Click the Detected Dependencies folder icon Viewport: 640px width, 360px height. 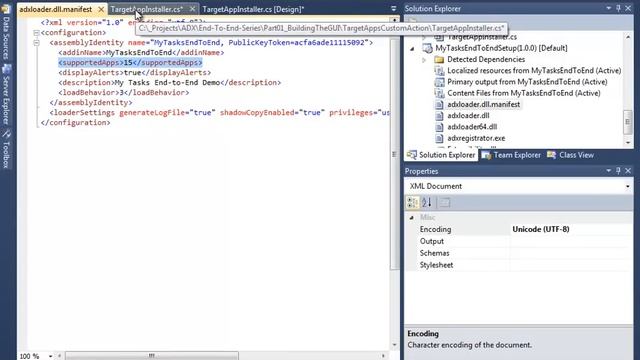(439, 60)
